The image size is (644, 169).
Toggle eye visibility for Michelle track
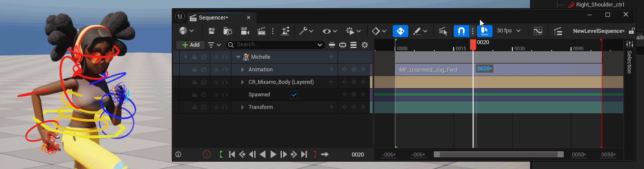click(x=216, y=57)
